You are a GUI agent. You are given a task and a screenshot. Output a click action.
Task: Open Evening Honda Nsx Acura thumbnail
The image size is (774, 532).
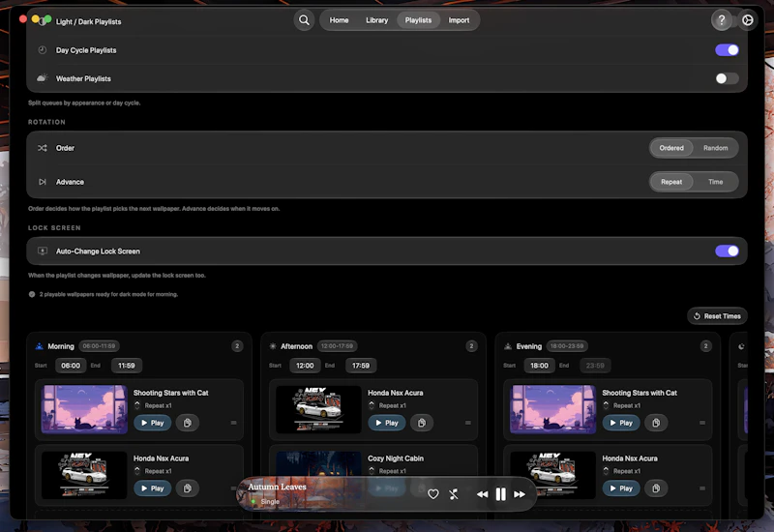point(552,475)
